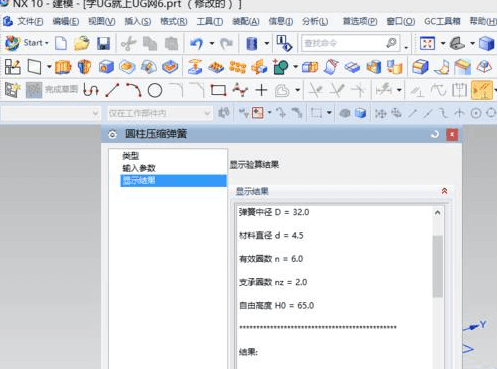Click the results list scrollbar thumb

(438, 266)
